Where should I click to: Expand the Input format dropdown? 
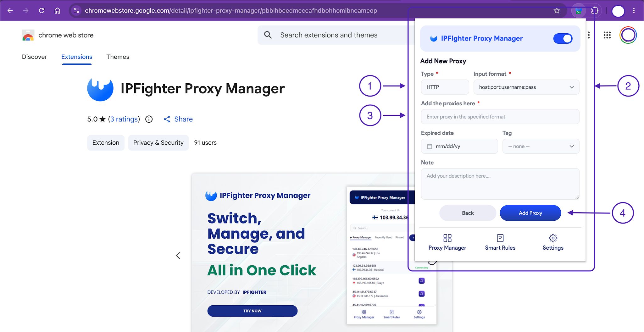526,87
